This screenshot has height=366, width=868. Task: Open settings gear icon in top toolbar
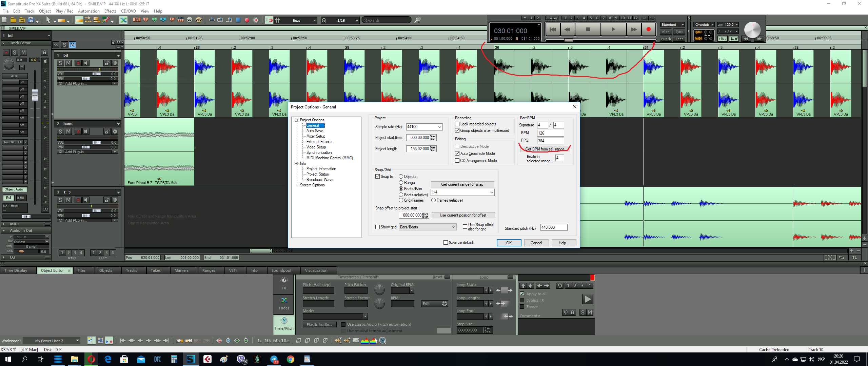pyautogui.click(x=256, y=20)
